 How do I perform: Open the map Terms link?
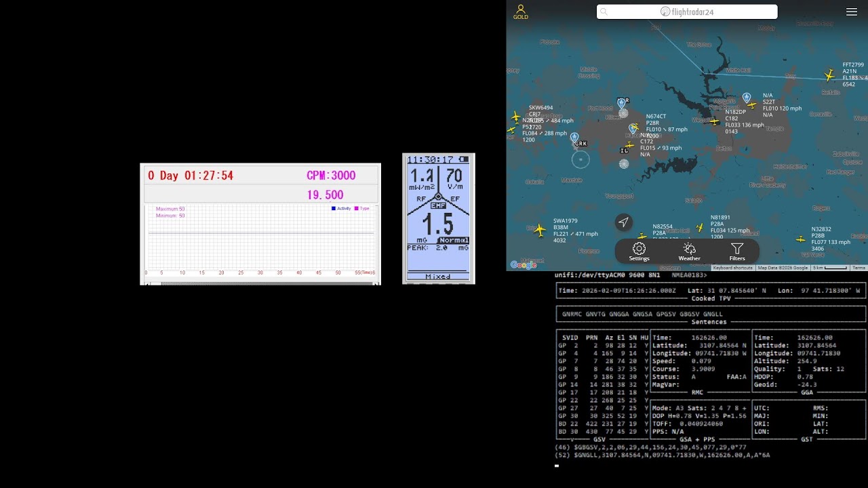[859, 268]
